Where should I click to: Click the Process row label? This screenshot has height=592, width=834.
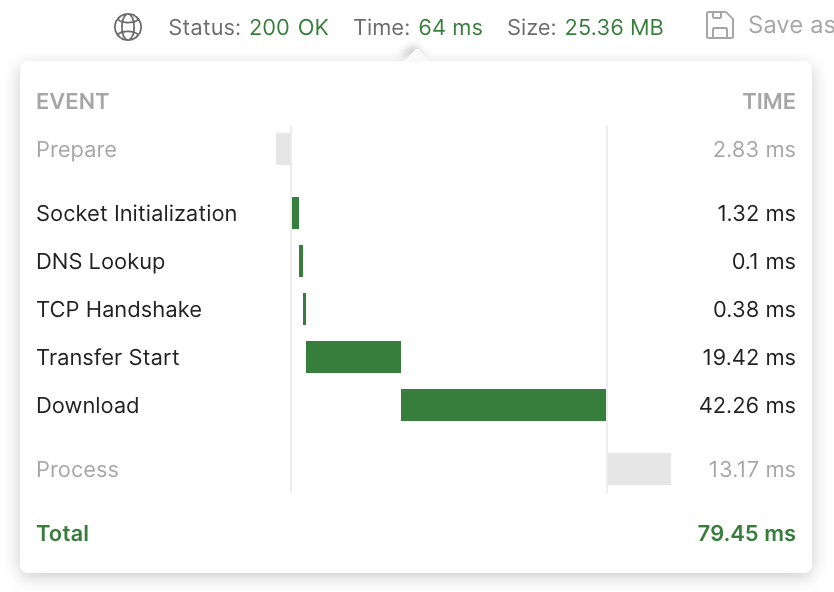click(x=78, y=469)
